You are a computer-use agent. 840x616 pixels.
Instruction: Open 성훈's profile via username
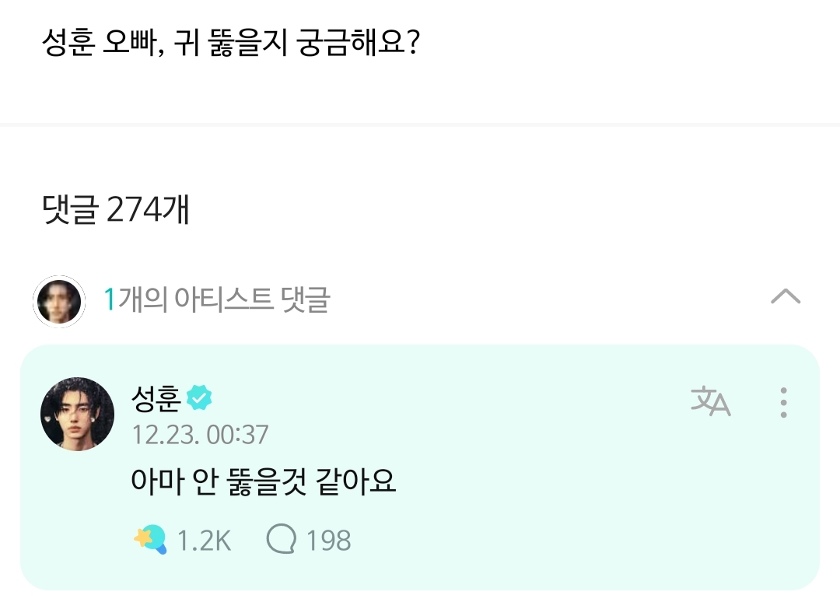[x=156, y=399]
